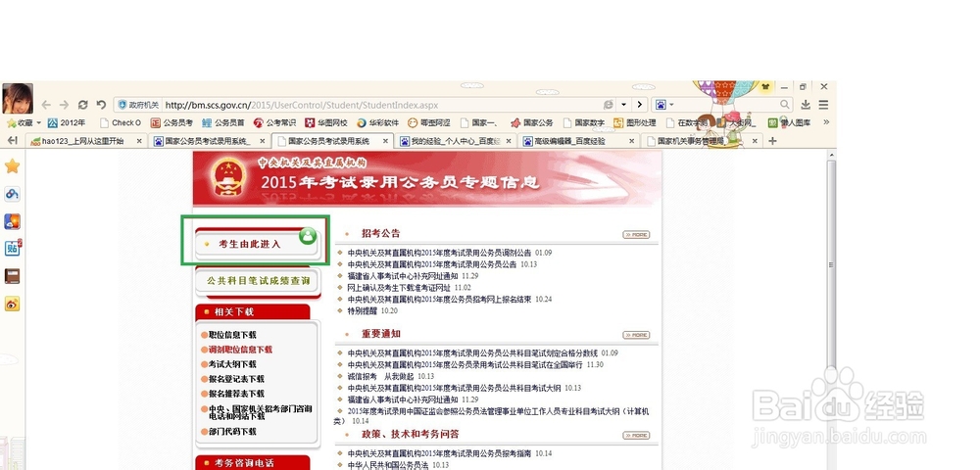
Task: Reload the page with refresh icon
Action: pyautogui.click(x=82, y=105)
